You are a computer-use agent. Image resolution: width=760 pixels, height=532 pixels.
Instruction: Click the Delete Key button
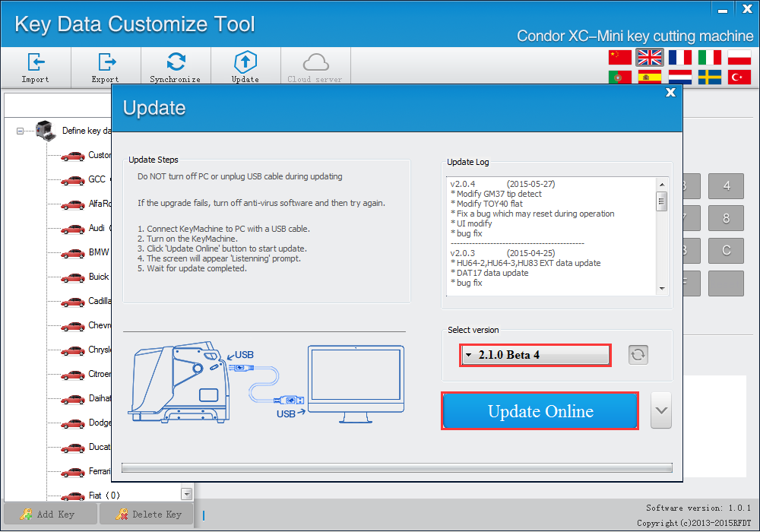coord(147,514)
